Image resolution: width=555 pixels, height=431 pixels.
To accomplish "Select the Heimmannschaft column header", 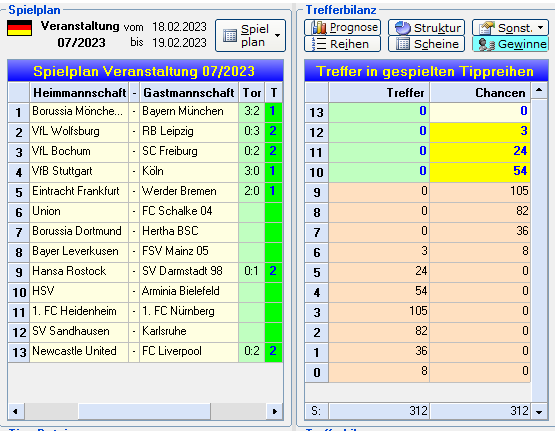I will tap(79, 93).
